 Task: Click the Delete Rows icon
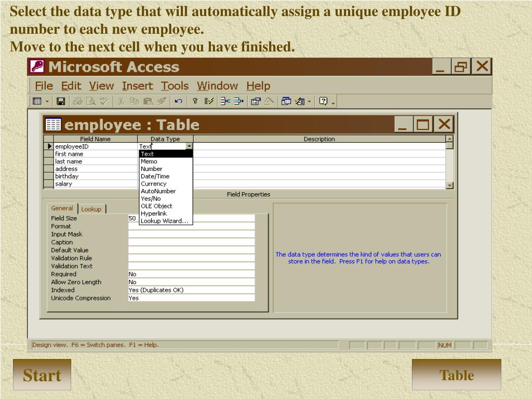(239, 101)
